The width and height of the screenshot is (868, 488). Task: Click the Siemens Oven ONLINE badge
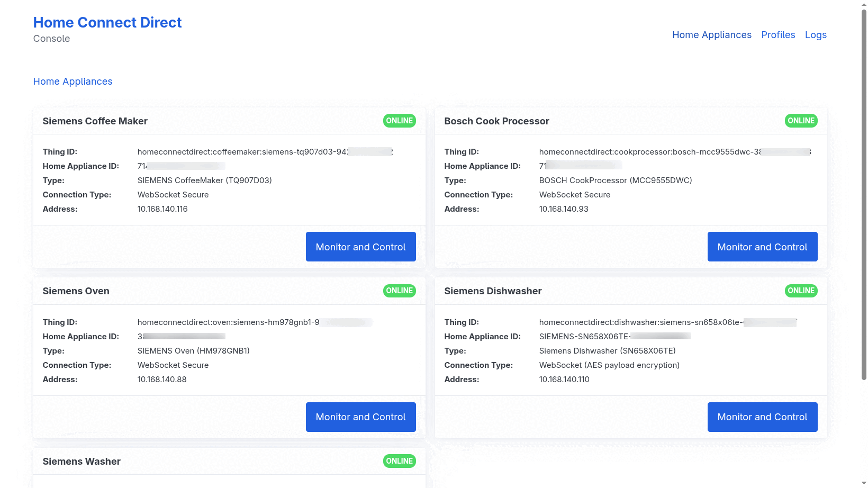click(400, 291)
